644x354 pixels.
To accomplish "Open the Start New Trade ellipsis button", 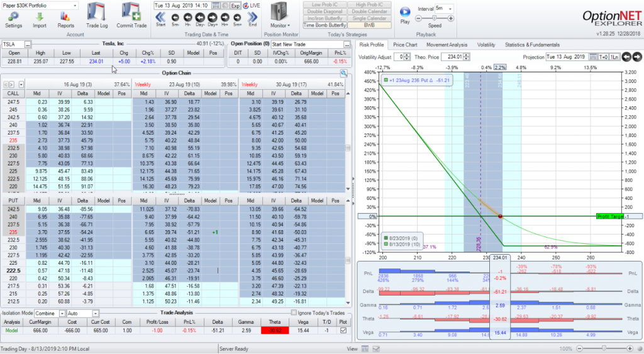I will [x=347, y=45].
